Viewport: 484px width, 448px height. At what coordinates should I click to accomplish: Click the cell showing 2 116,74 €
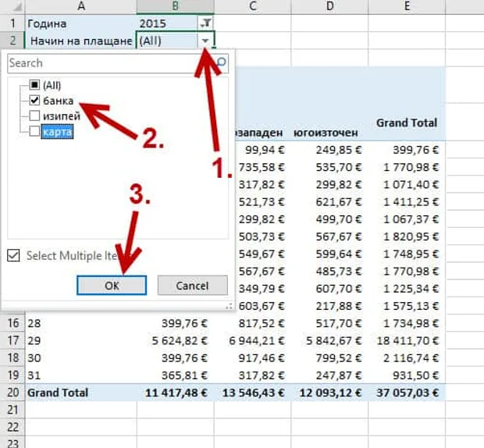(407, 357)
